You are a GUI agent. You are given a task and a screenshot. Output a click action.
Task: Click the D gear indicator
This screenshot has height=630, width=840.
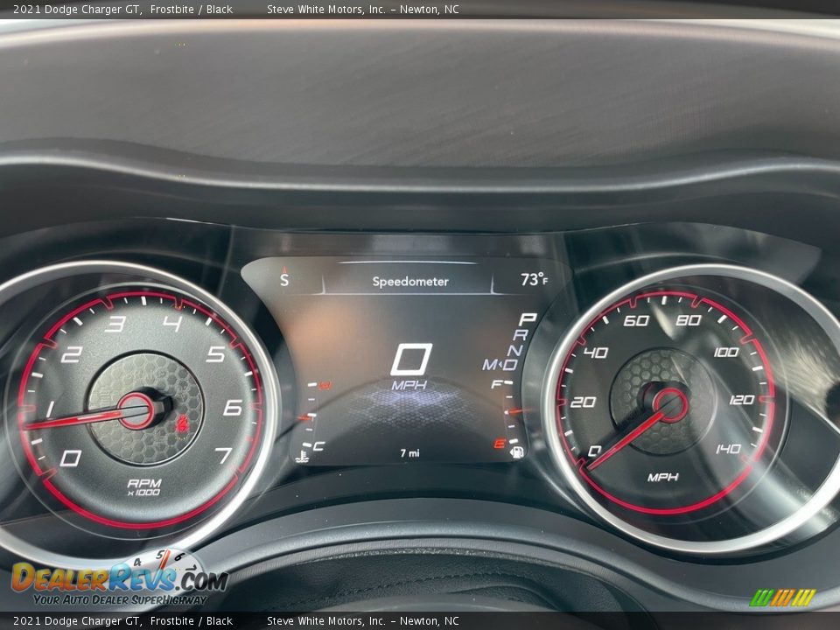point(509,365)
